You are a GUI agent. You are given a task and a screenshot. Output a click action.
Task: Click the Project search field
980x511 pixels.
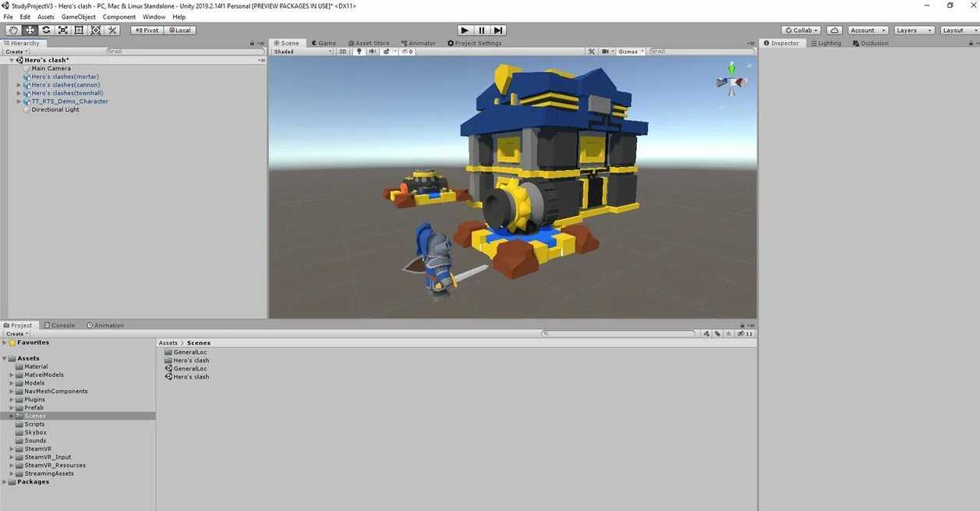(620, 334)
